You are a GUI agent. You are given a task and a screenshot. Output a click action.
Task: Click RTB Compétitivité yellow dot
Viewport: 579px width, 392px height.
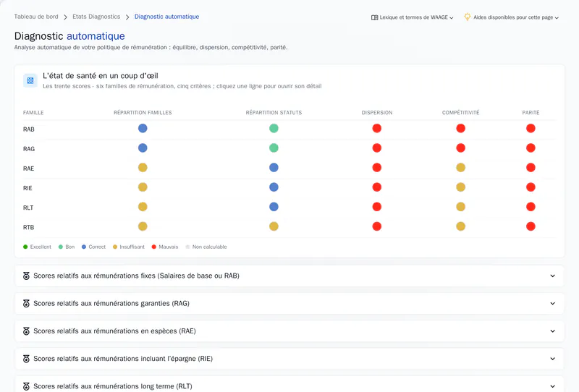pyautogui.click(x=460, y=226)
